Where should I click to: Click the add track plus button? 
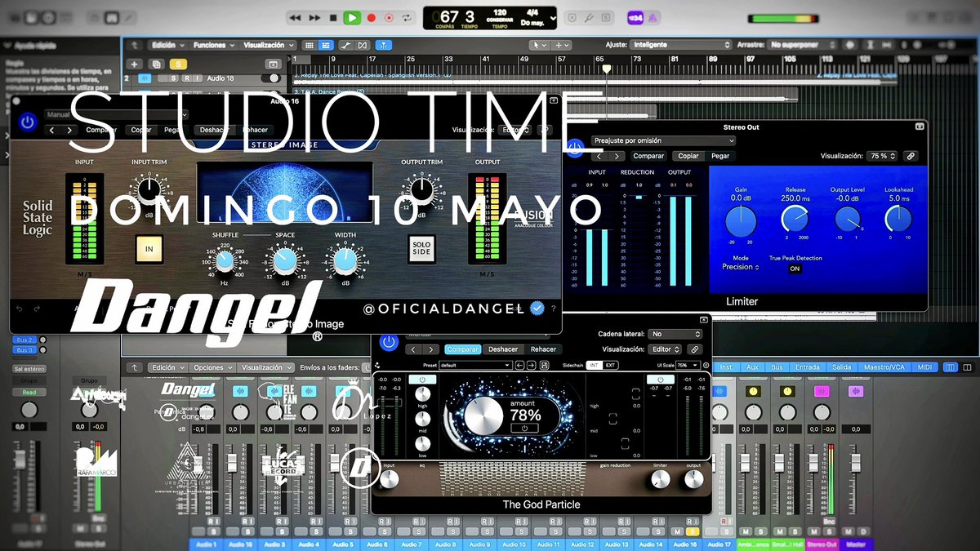coord(135,64)
